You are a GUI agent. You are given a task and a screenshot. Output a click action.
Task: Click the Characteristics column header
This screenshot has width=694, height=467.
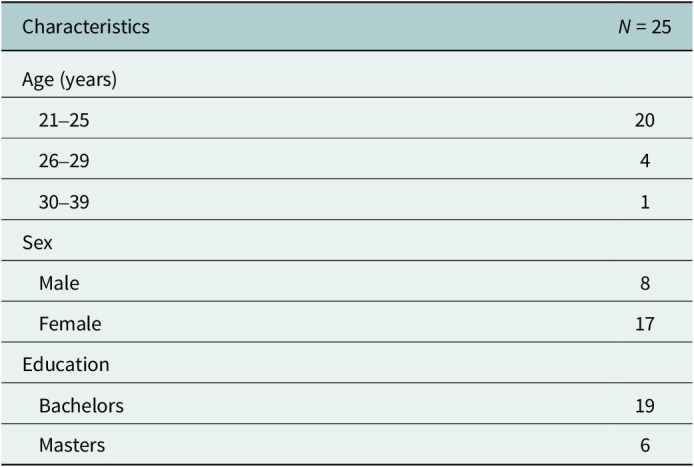coord(86,27)
